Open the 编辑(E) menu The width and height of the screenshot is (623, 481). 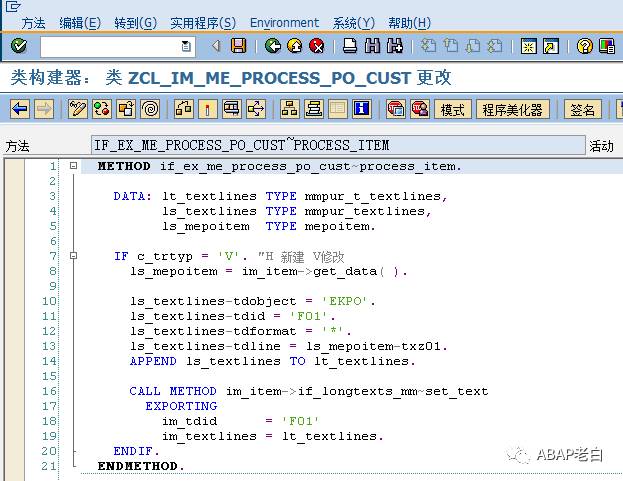click(x=80, y=23)
